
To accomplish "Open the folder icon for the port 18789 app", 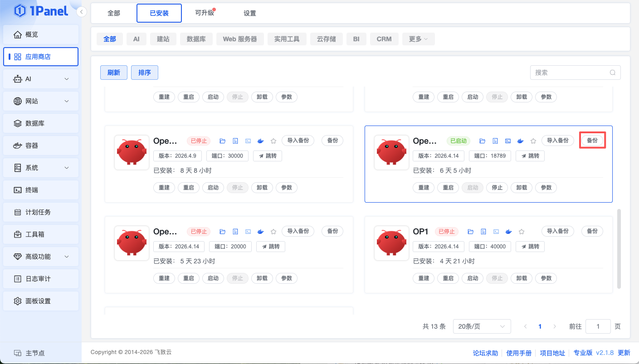I will coord(482,141).
